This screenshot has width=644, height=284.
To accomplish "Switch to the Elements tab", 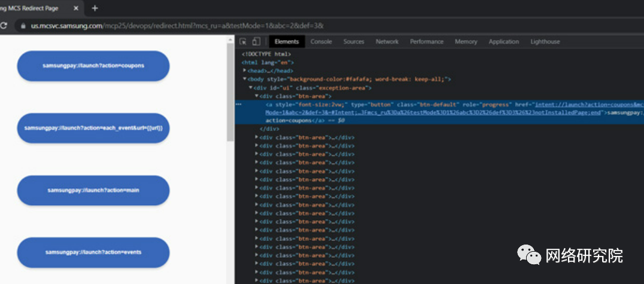I will [x=287, y=41].
